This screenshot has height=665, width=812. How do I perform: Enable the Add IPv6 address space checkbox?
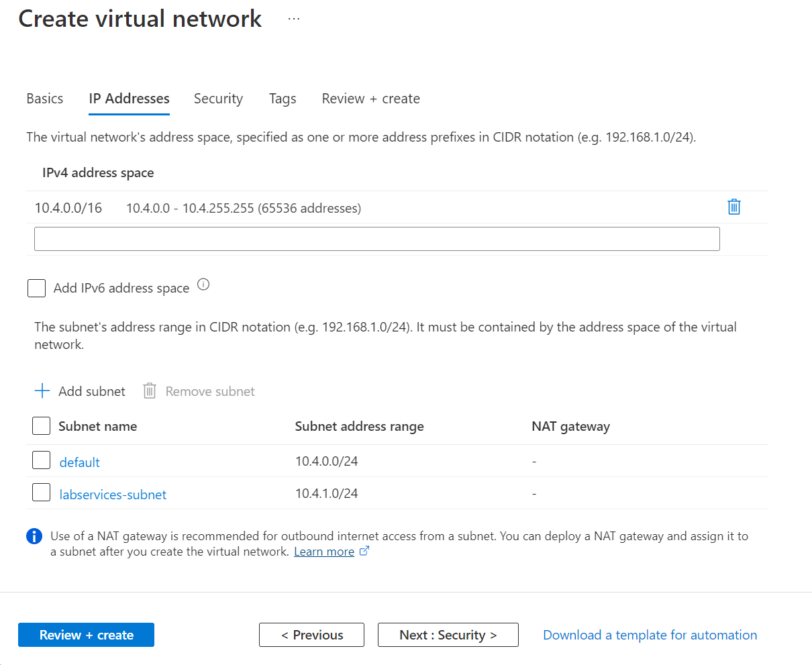click(36, 288)
